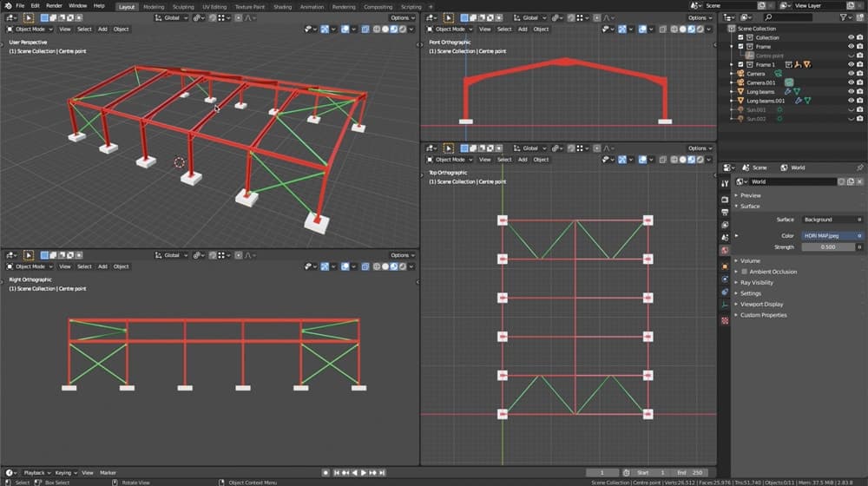868x486 pixels.
Task: Expand the Viewport Display panel
Action: click(x=761, y=304)
